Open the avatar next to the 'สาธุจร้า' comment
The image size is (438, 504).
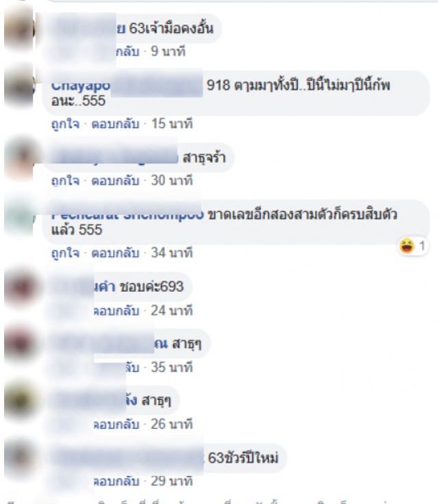tap(18, 157)
